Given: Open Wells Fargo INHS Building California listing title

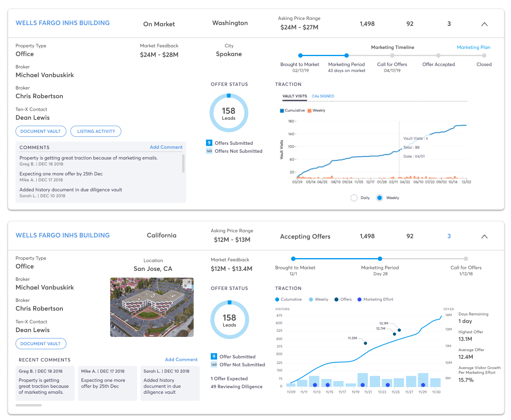Looking at the screenshot, I should (x=63, y=235).
